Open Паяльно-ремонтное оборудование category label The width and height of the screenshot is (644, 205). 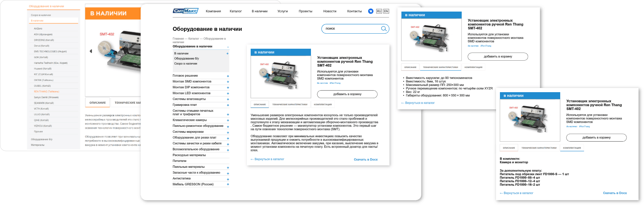(x=198, y=126)
